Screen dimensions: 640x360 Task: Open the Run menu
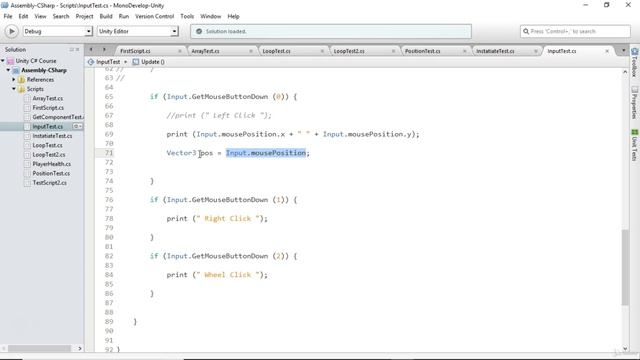tap(124, 16)
